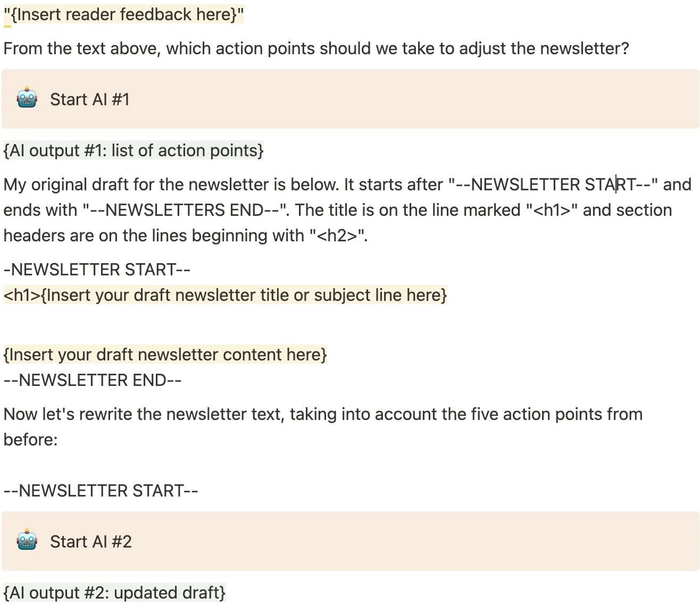Image resolution: width=700 pixels, height=606 pixels.
Task: Click the "Start AI #2" label text
Action: point(91,542)
